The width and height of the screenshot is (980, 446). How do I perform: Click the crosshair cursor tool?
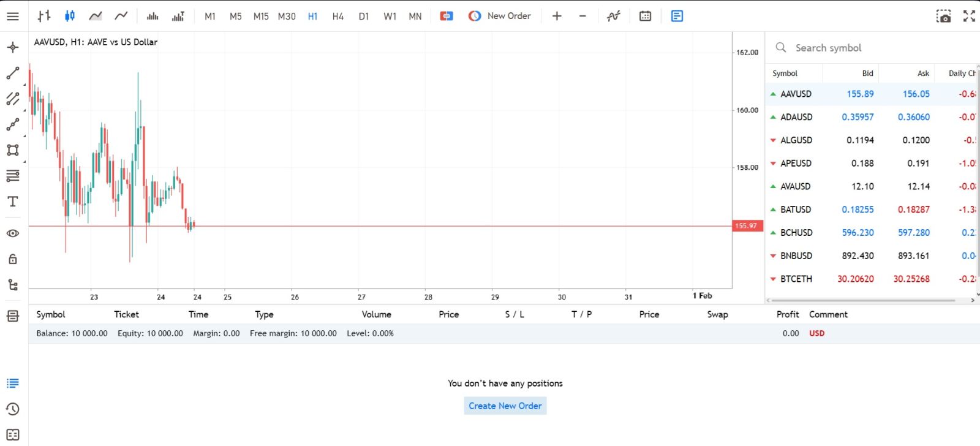tap(13, 47)
